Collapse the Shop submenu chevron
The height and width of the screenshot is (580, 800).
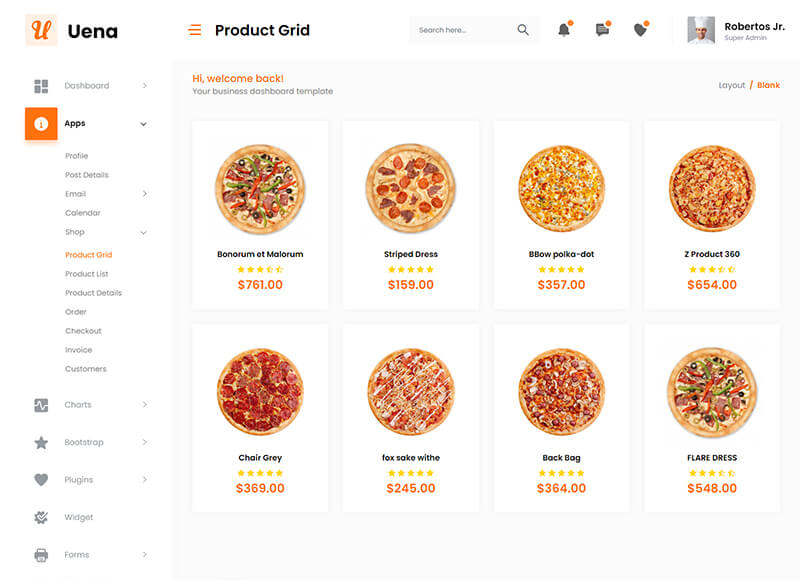pos(143,232)
